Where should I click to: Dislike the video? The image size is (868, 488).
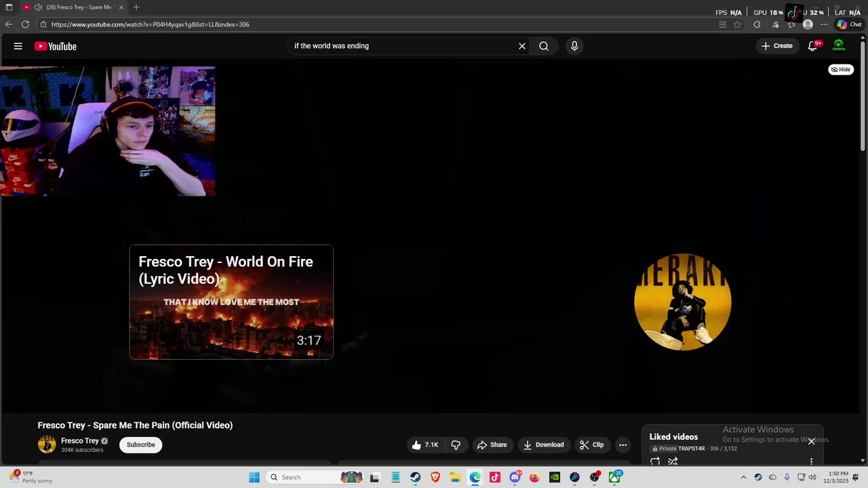point(456,445)
